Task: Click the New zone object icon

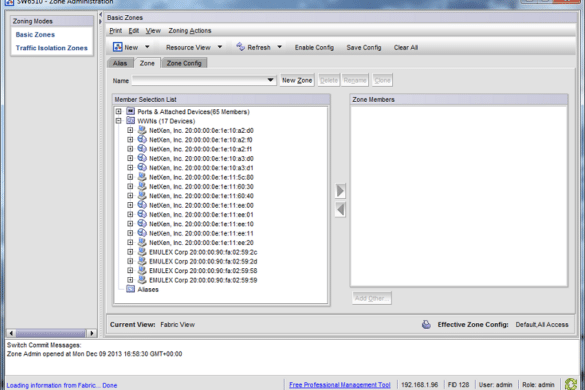Action: click(118, 47)
